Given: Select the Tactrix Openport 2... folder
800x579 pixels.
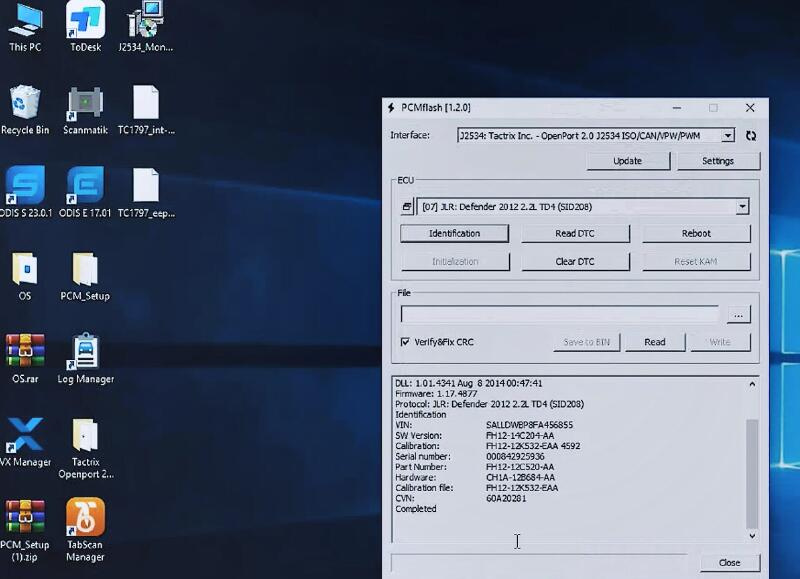Looking at the screenshot, I should [x=85, y=448].
